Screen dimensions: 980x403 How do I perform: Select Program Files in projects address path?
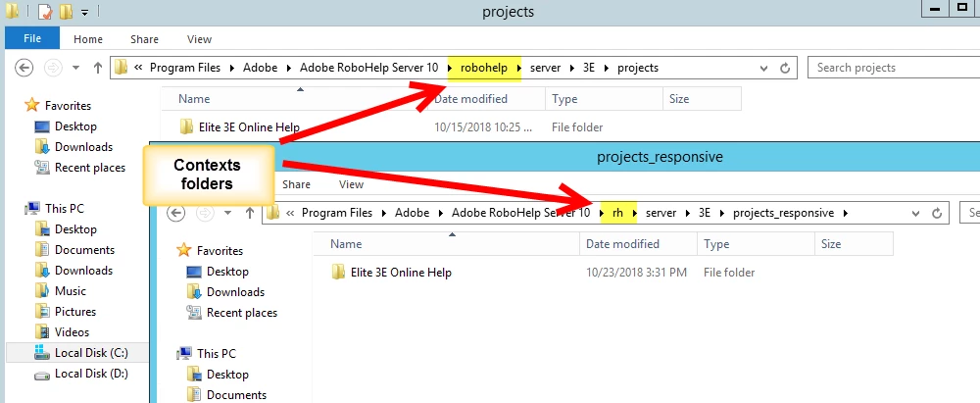(185, 68)
